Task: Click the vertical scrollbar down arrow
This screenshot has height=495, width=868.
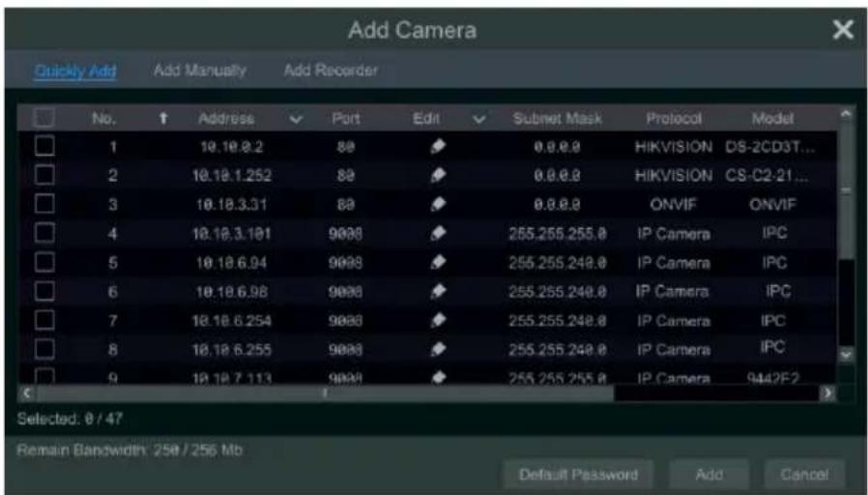Action: [x=846, y=355]
